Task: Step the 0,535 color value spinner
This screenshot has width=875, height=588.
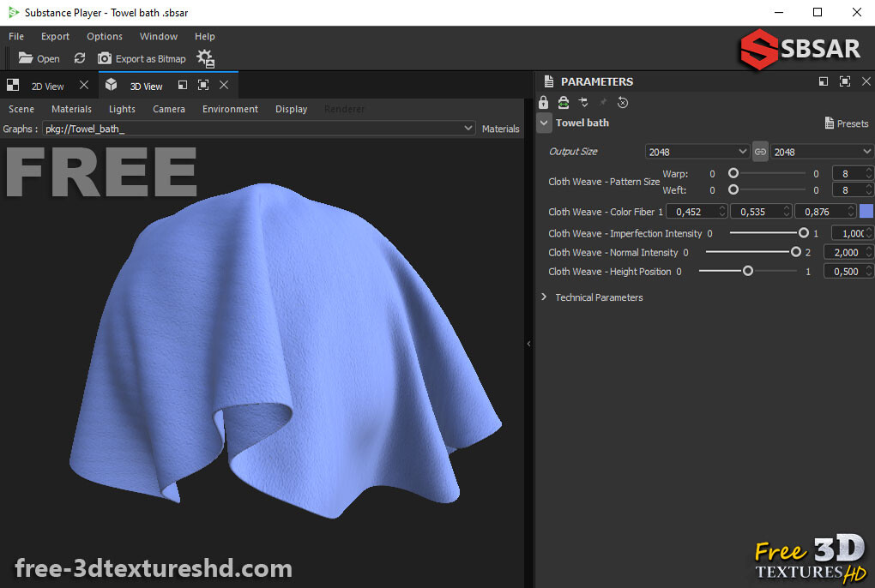Action: tap(787, 211)
